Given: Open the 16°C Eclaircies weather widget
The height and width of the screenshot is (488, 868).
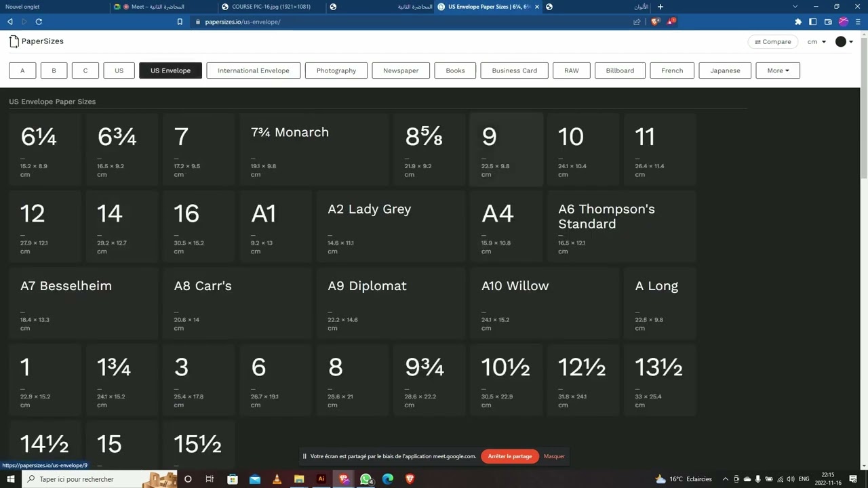Looking at the screenshot, I should coord(684,479).
